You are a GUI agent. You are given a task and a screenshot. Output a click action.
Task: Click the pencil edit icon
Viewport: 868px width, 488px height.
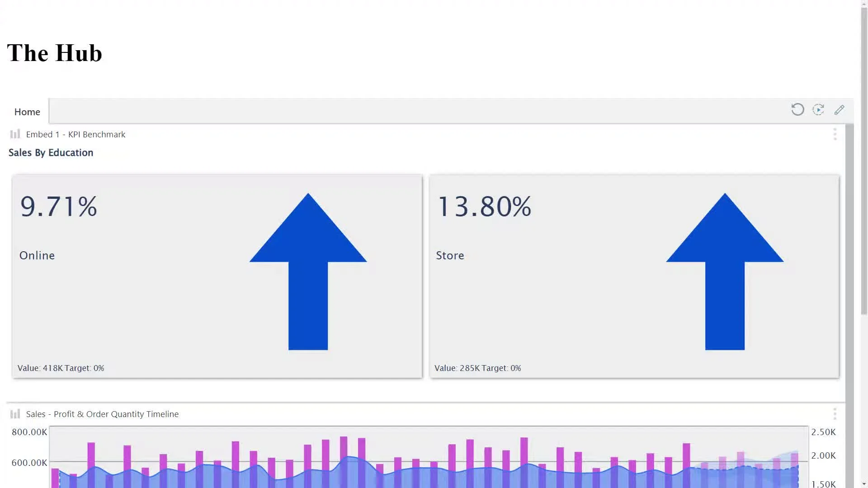pyautogui.click(x=840, y=110)
